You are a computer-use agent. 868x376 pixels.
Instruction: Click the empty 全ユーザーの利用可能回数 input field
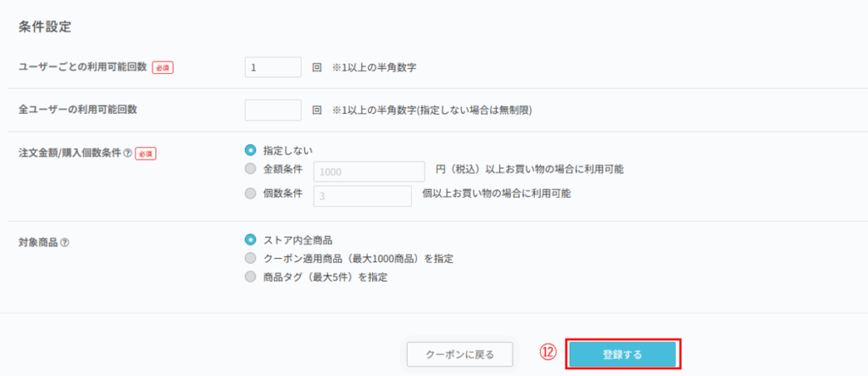272,109
